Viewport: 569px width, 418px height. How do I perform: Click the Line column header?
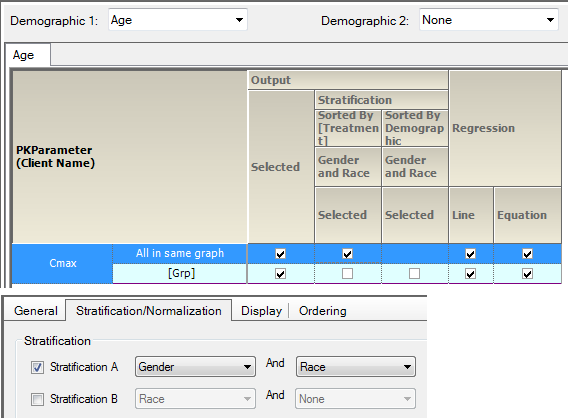click(x=471, y=215)
